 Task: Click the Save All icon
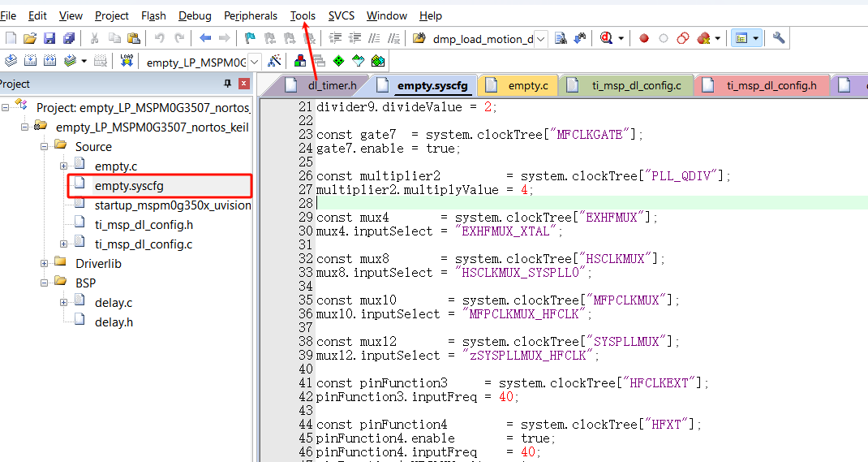click(x=69, y=38)
